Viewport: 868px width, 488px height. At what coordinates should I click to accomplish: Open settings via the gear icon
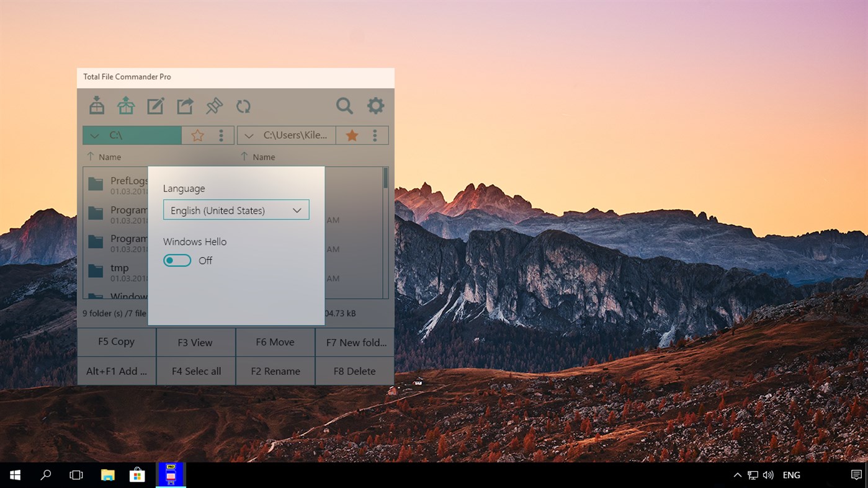(375, 105)
